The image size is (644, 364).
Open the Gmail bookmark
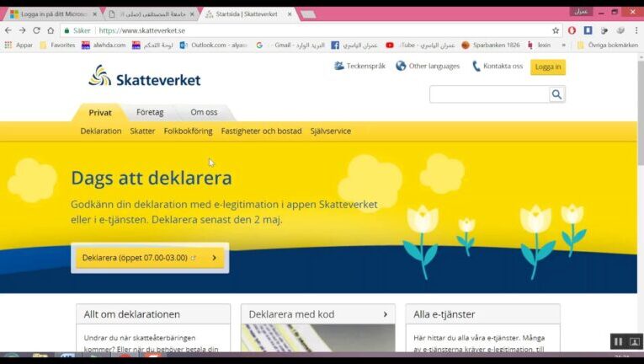[x=290, y=45]
